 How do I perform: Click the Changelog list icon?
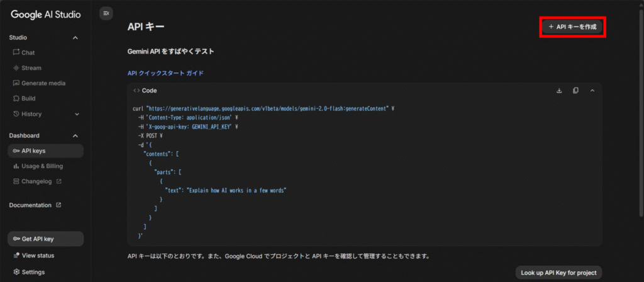point(16,181)
